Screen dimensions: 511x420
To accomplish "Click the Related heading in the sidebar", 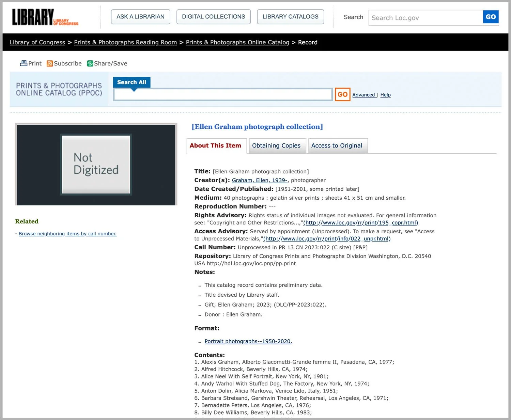I will 27,221.
